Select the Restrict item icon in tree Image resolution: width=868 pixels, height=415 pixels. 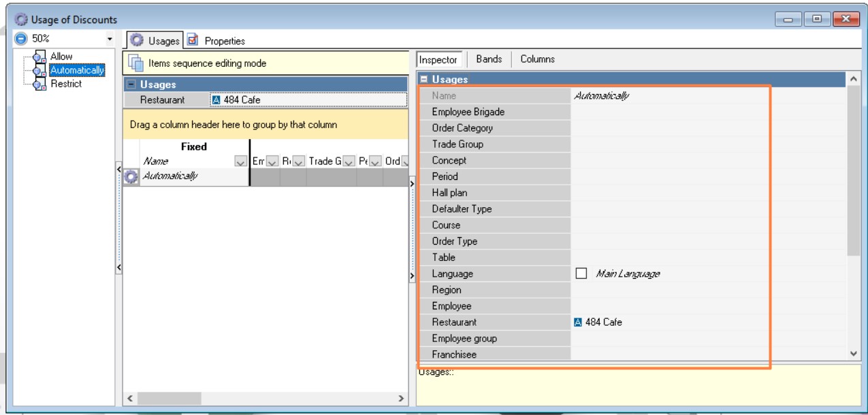click(40, 84)
